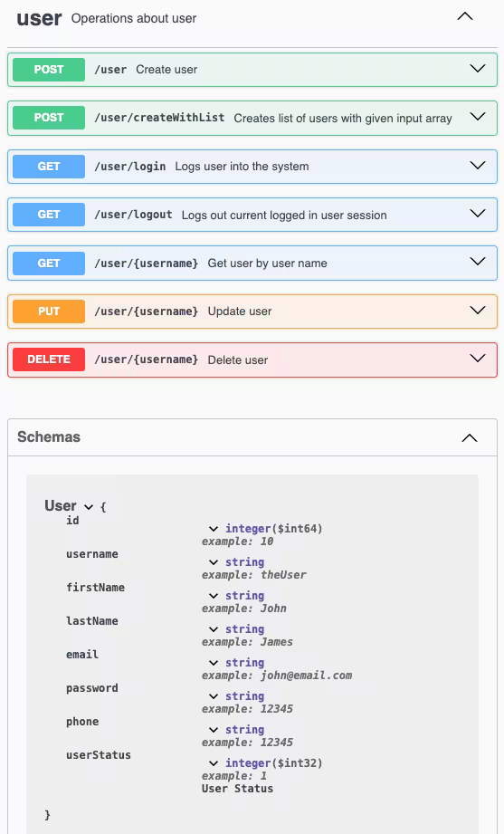The height and width of the screenshot is (834, 504).
Task: Open the /user/{username} path for Get user
Action: tap(147, 264)
